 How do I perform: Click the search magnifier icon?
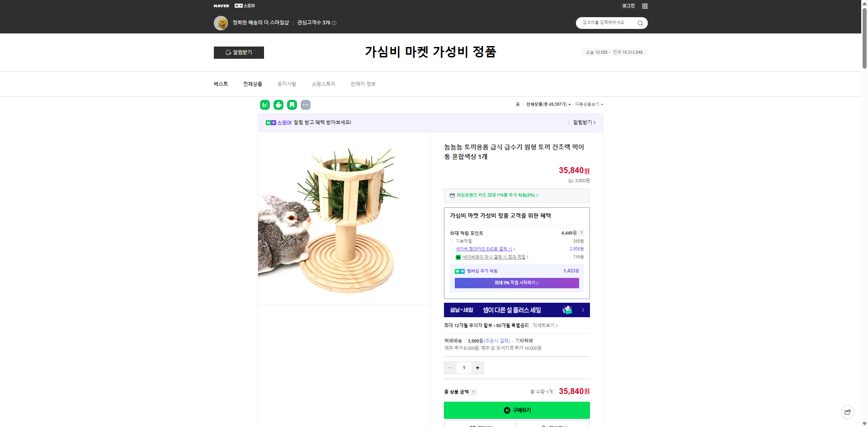[640, 23]
